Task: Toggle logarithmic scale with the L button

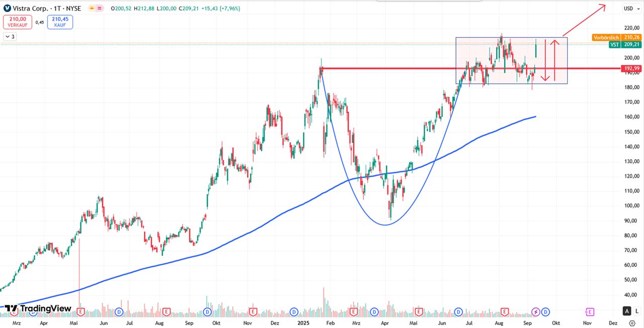Action: coord(637,311)
